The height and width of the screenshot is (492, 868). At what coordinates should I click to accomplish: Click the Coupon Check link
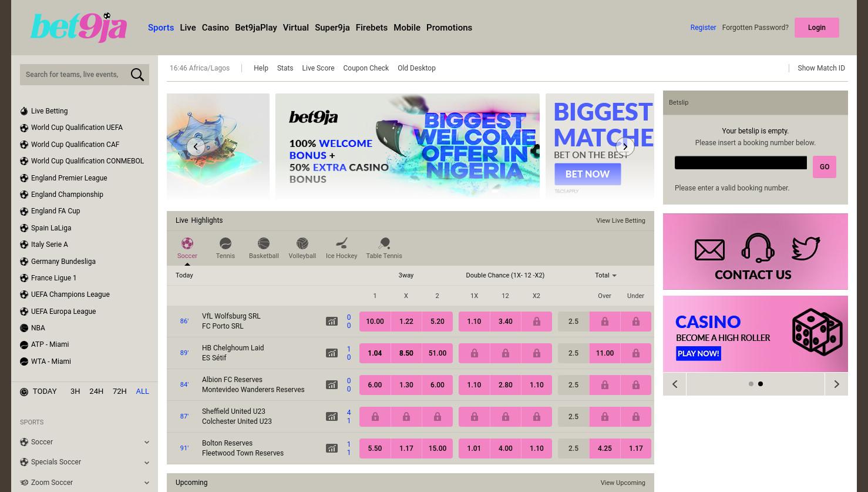(x=366, y=68)
